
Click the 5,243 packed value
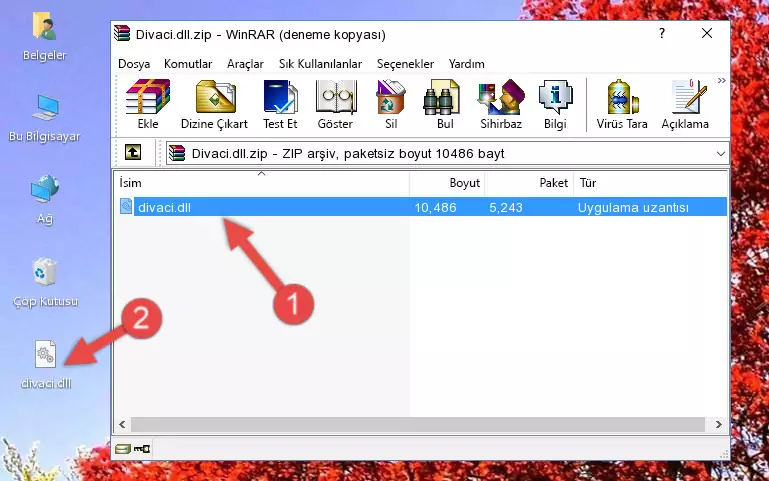coord(506,207)
